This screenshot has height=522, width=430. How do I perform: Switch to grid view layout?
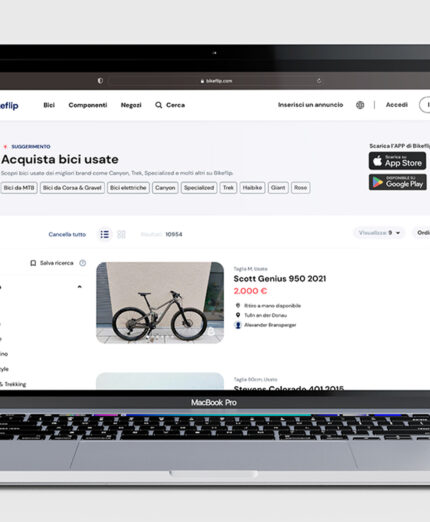(121, 234)
